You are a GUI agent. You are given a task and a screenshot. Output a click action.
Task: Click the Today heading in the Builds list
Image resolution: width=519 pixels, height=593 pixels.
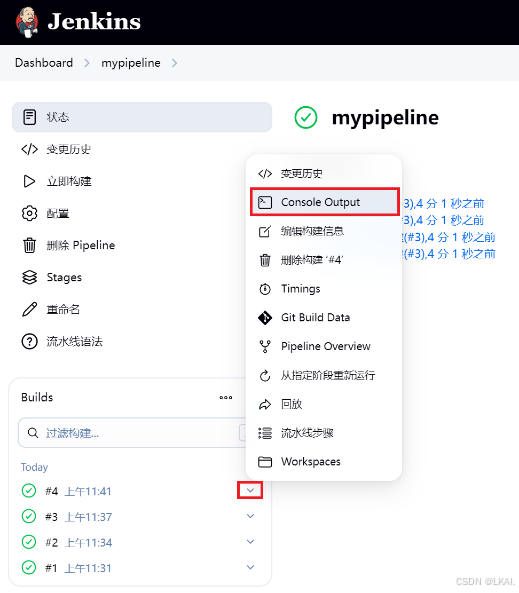(x=34, y=467)
